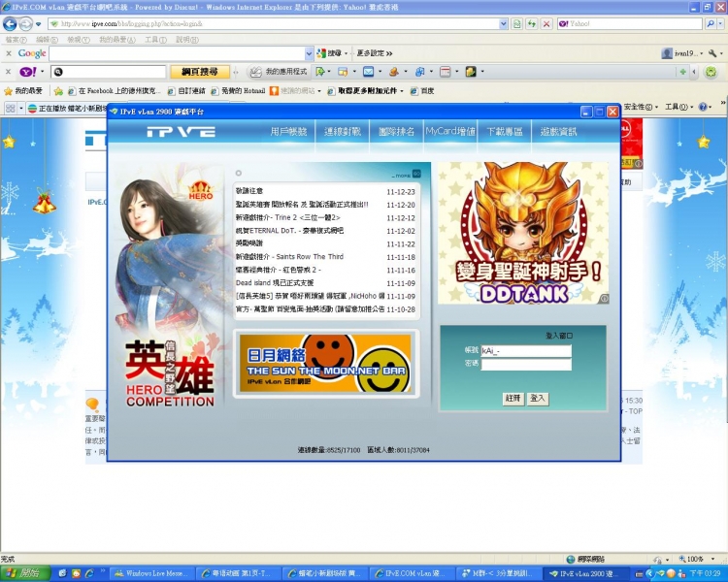Click the 日月網絡 Sun The Moon banner
Image resolution: width=728 pixels, height=582 pixels.
coord(325,364)
